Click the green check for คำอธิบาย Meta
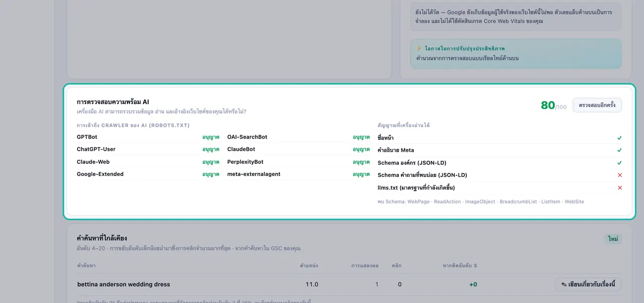644x303 pixels. (x=619, y=150)
